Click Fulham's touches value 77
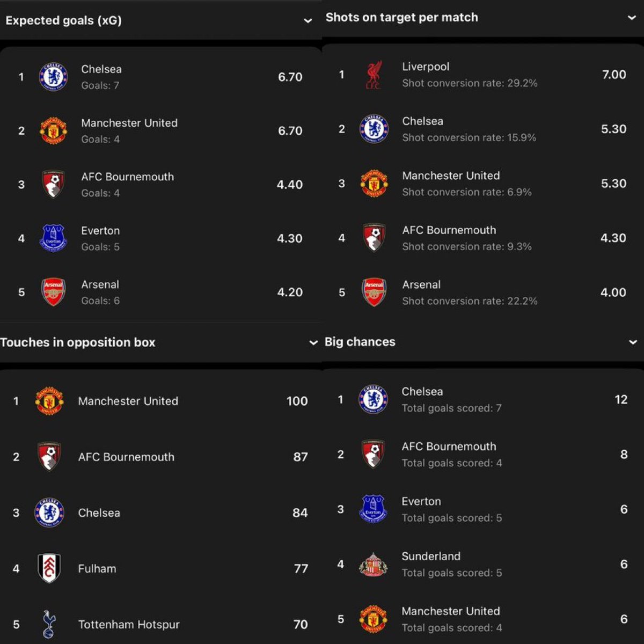This screenshot has height=644, width=644. click(x=301, y=569)
